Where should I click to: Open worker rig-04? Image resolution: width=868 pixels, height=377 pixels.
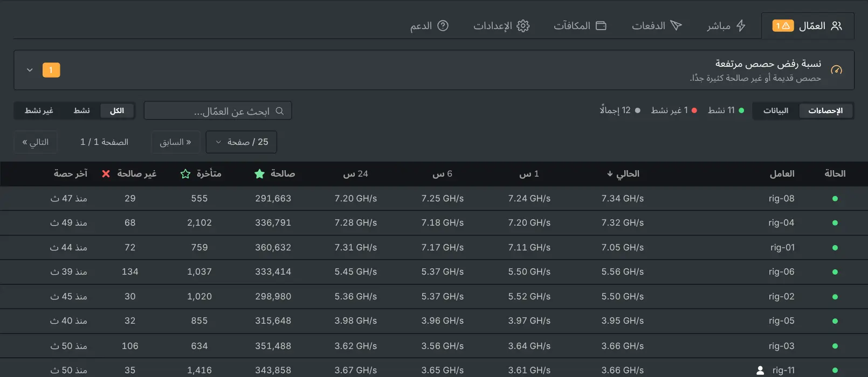[781, 223]
